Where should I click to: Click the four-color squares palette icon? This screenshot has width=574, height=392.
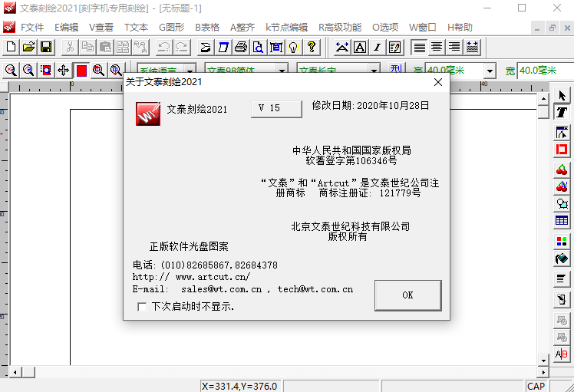pos(562,241)
